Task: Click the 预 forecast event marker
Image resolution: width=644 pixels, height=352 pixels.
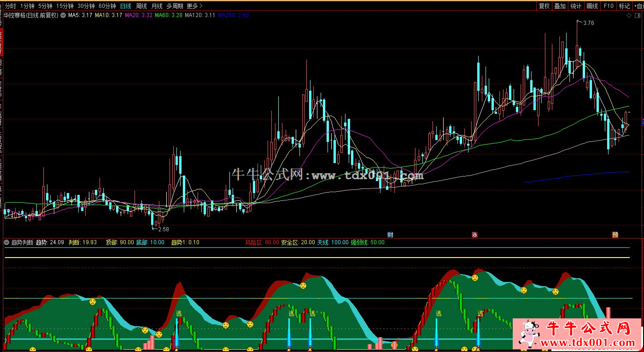Action: coord(615,235)
